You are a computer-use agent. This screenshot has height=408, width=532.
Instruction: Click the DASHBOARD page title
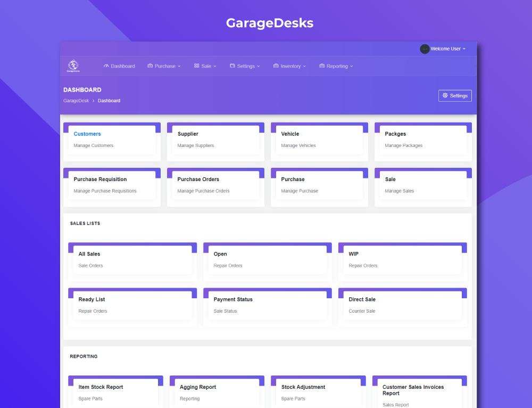click(x=82, y=89)
